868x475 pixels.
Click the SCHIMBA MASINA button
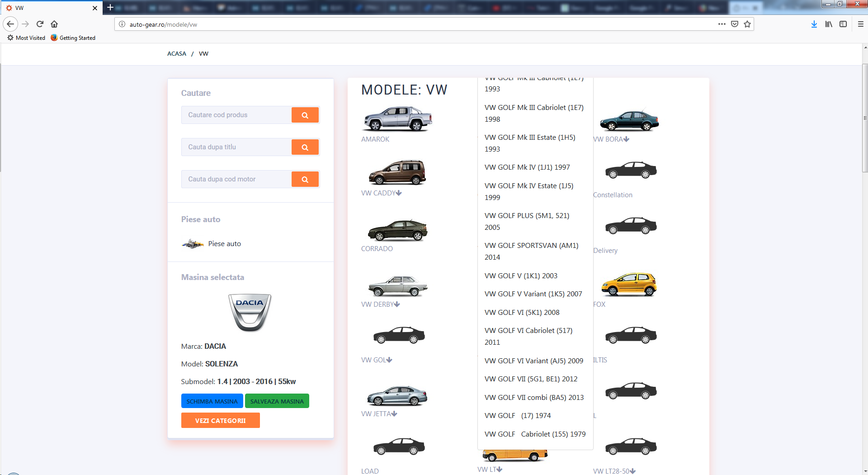coord(212,401)
